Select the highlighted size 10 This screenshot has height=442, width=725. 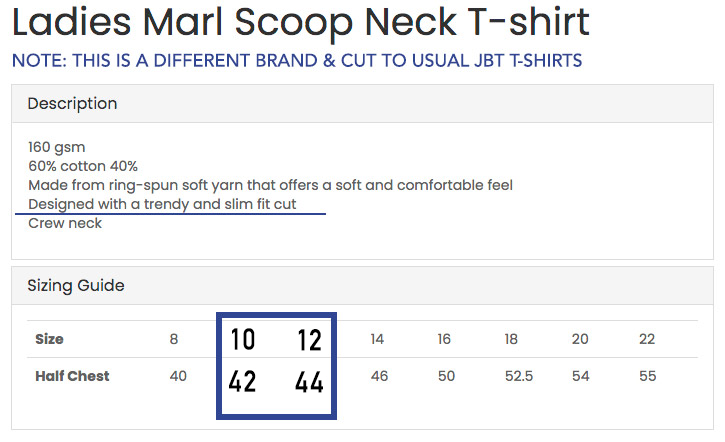tap(242, 340)
